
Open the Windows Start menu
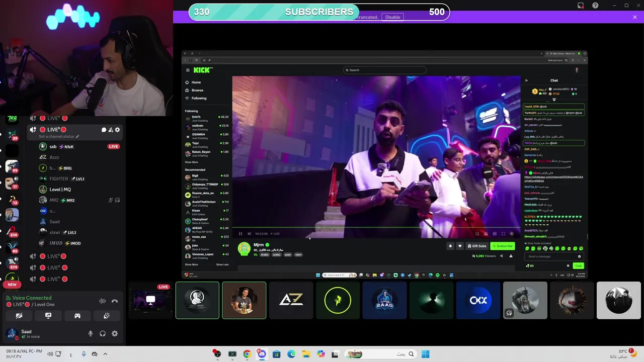tap(425, 354)
